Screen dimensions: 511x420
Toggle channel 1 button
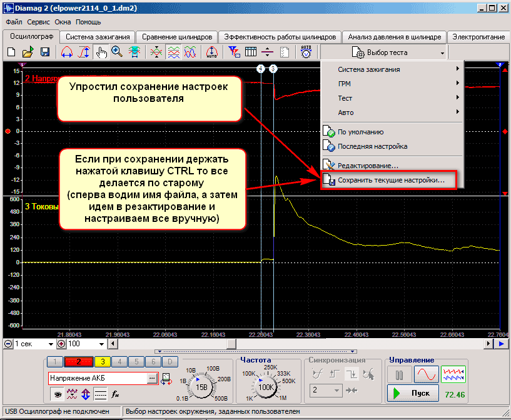pos(55,361)
